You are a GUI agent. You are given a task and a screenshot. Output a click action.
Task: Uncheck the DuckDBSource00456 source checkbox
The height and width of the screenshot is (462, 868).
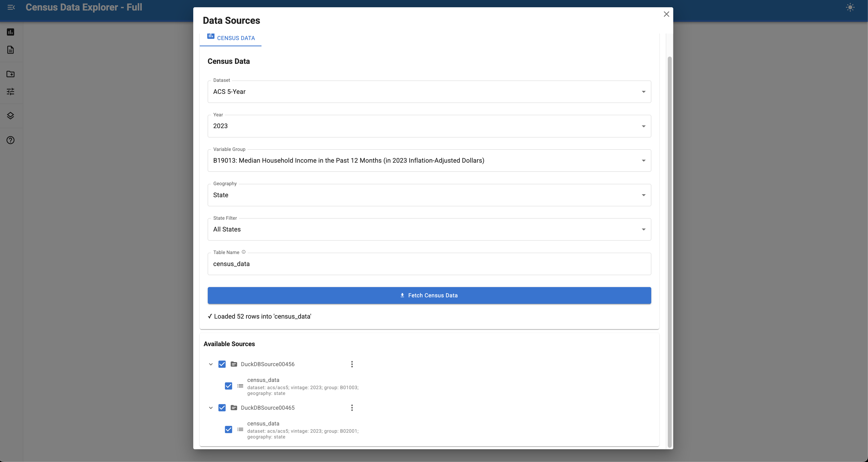click(x=222, y=364)
